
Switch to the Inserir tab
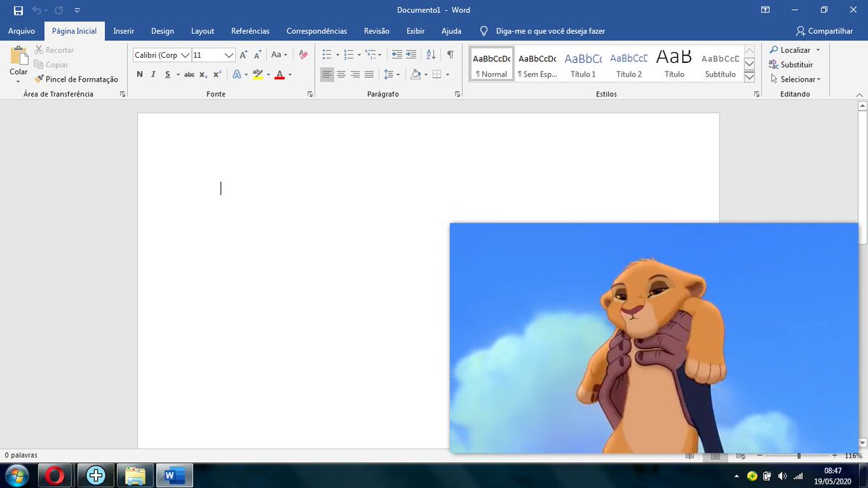(x=124, y=31)
